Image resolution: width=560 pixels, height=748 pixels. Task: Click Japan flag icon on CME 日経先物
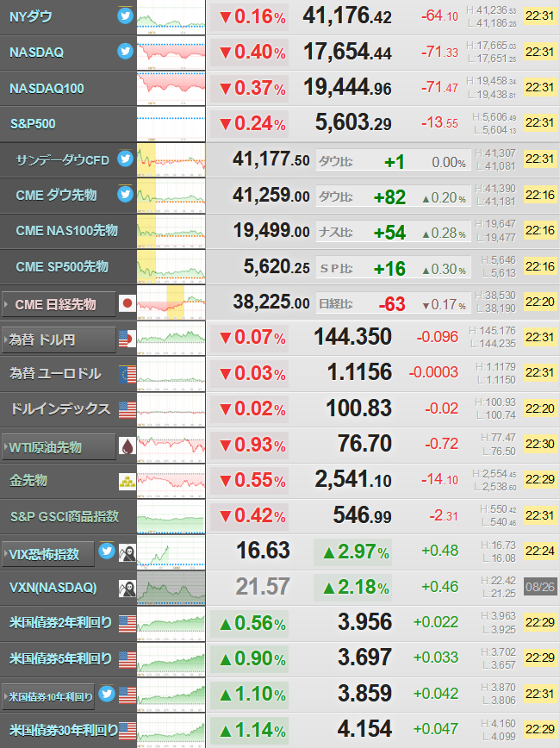[128, 303]
